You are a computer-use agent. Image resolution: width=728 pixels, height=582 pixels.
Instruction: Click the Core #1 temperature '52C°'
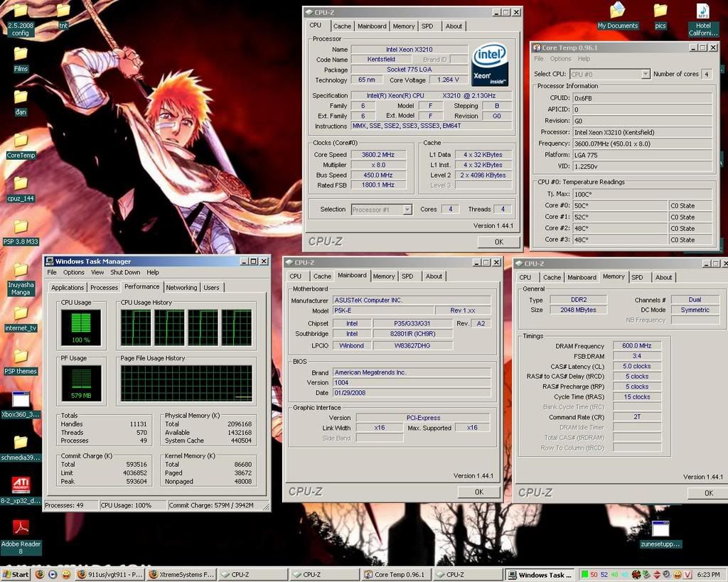[620, 217]
